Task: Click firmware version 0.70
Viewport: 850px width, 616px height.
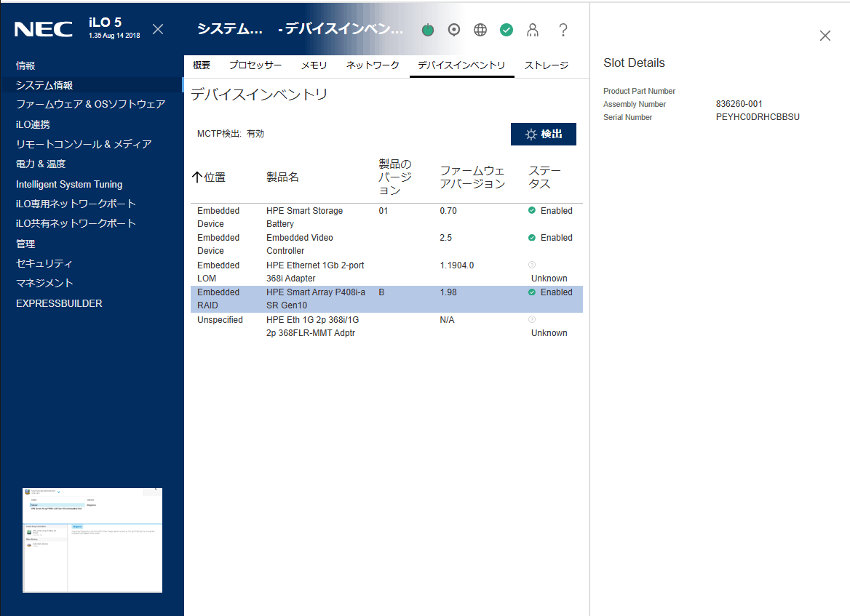Action: [x=448, y=211]
